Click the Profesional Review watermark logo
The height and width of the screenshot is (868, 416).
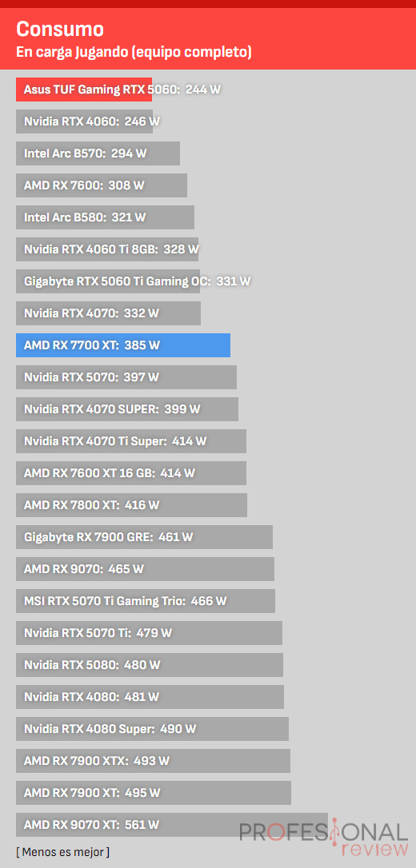pyautogui.click(x=324, y=839)
